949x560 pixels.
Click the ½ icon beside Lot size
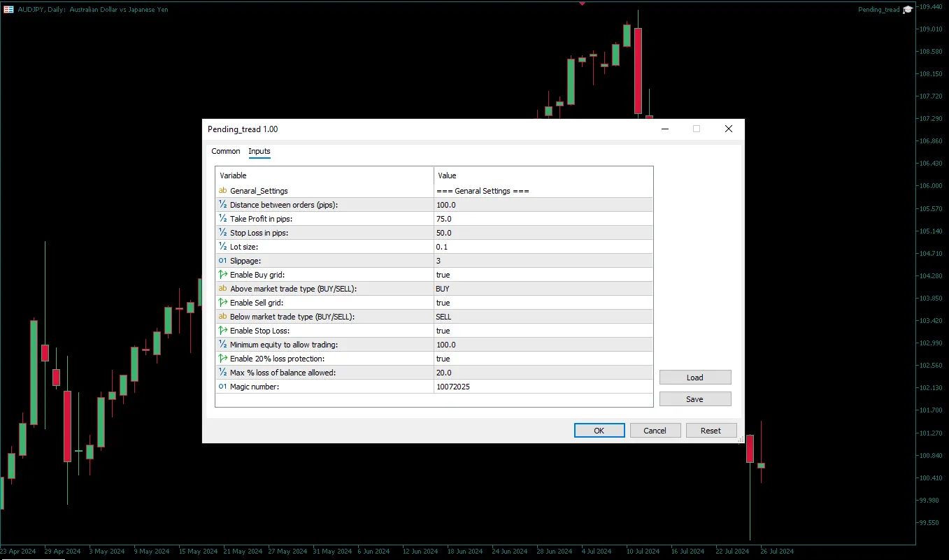[222, 246]
